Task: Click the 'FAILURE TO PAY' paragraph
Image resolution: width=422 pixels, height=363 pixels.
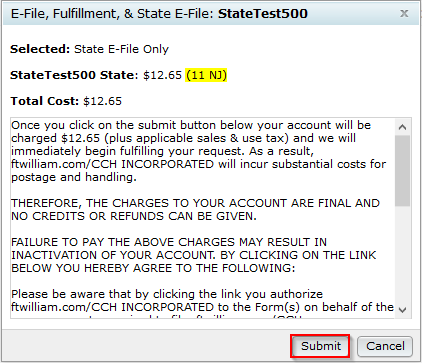Action: click(193, 255)
